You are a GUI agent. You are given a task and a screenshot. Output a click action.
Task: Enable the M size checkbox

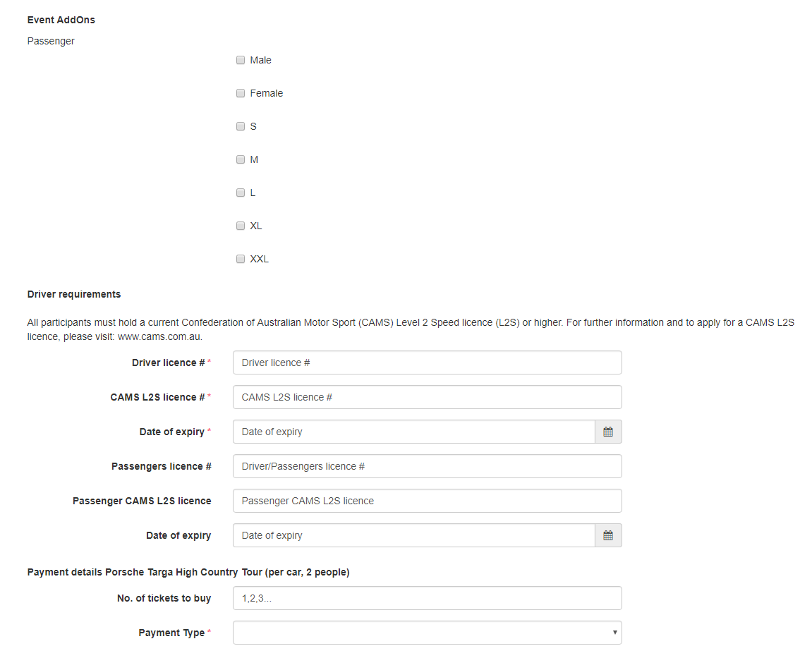241,159
